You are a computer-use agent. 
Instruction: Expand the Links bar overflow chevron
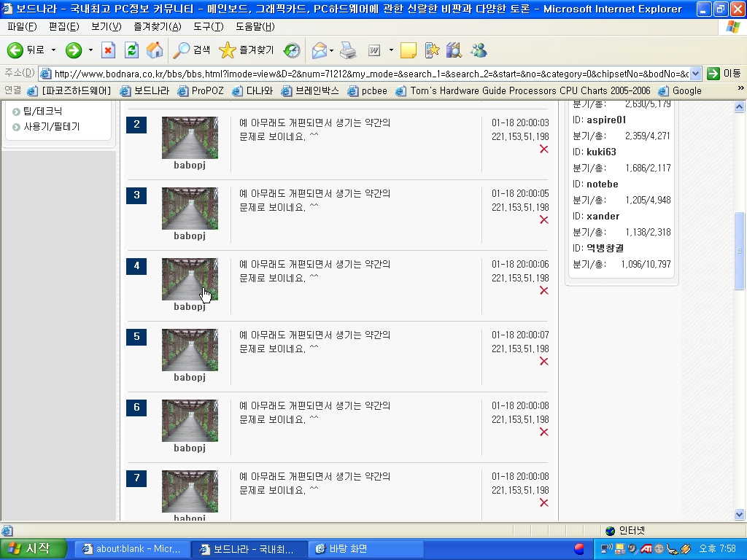(x=740, y=88)
